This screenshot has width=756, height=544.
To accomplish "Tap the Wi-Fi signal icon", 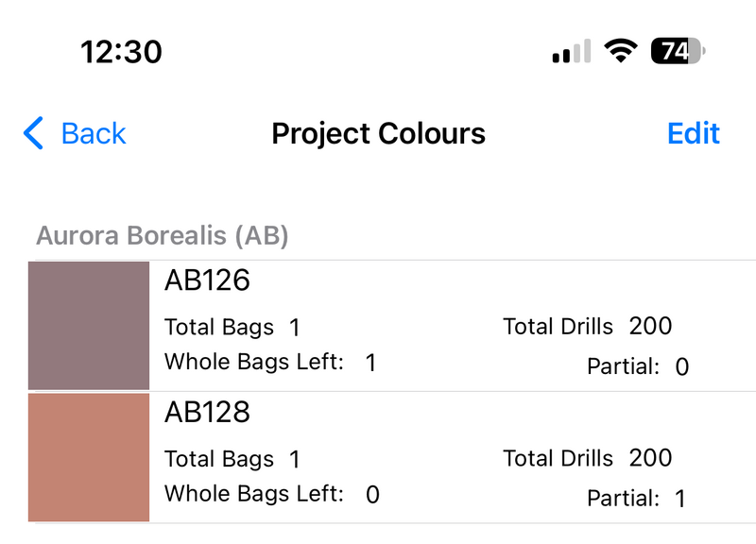I will click(x=619, y=51).
